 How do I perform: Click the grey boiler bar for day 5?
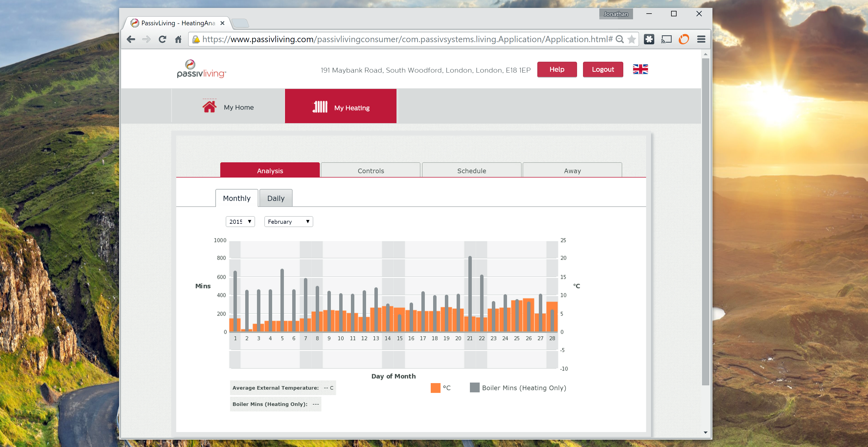coord(282,300)
